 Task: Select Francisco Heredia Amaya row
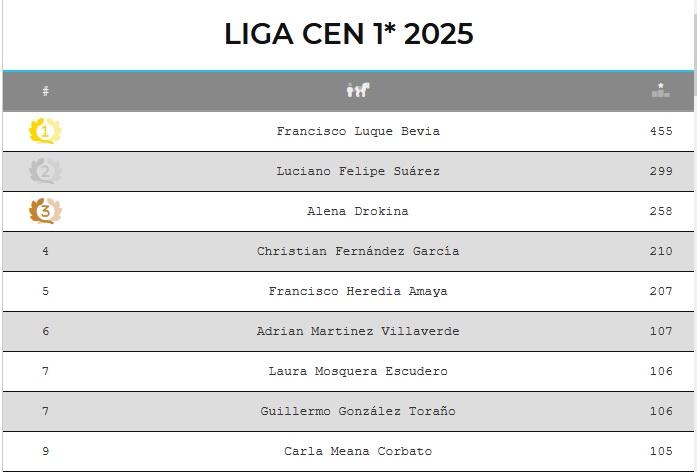pyautogui.click(x=358, y=291)
